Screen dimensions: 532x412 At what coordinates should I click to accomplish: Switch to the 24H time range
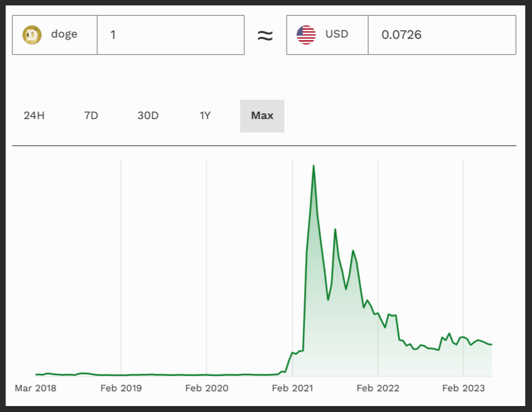pos(34,115)
